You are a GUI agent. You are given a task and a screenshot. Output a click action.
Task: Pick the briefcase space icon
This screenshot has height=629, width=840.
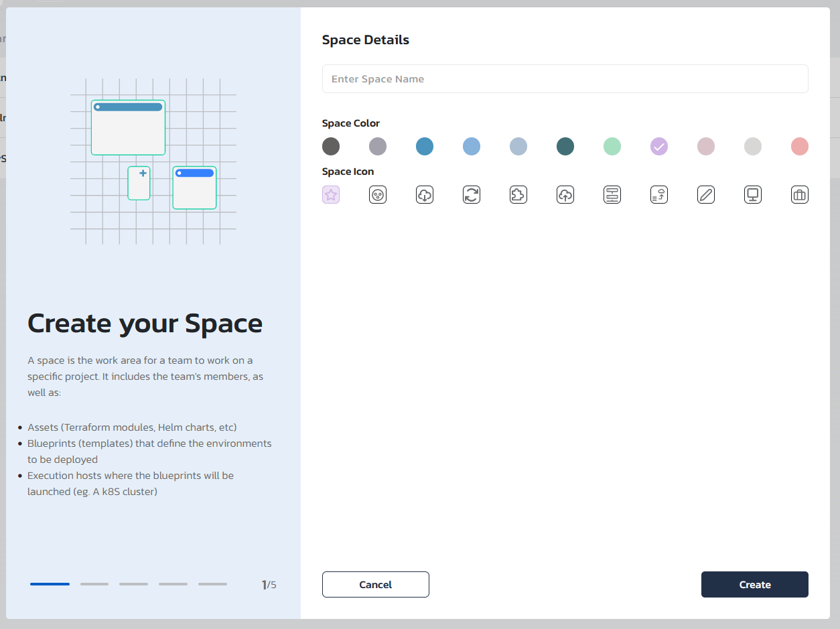pos(799,194)
